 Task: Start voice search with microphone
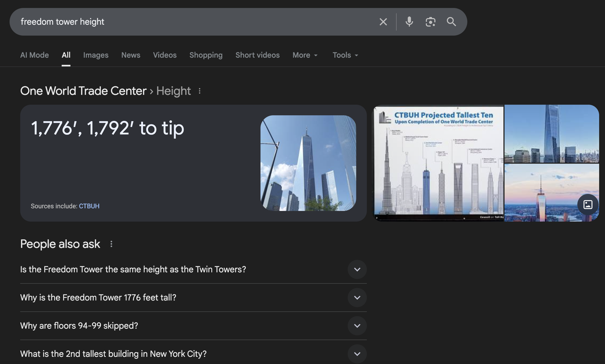click(x=409, y=22)
